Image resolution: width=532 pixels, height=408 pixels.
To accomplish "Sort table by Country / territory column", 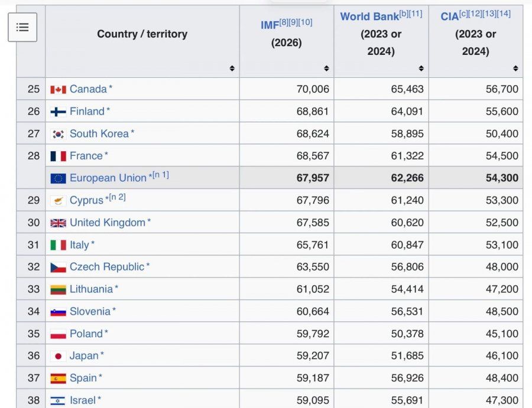I will pyautogui.click(x=232, y=68).
